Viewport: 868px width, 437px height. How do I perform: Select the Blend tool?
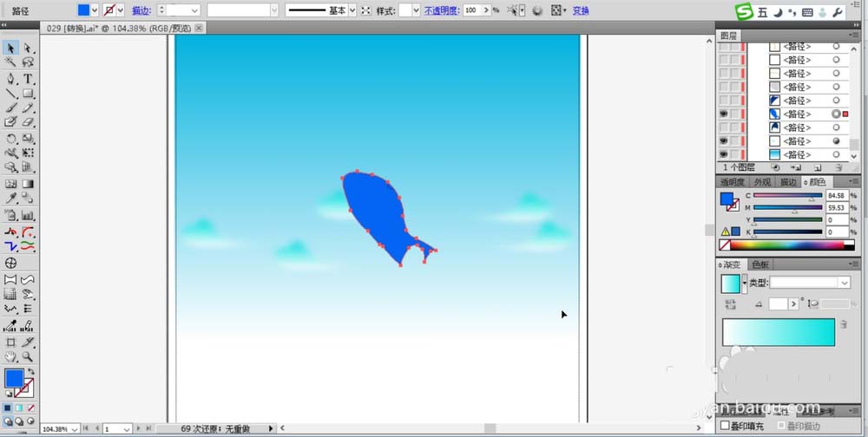(28, 198)
